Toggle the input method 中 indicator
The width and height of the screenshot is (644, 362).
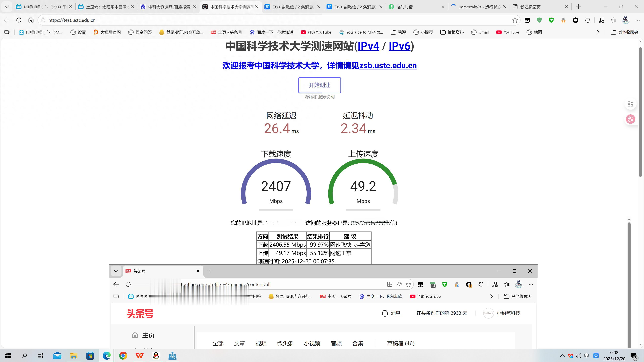click(x=586, y=355)
